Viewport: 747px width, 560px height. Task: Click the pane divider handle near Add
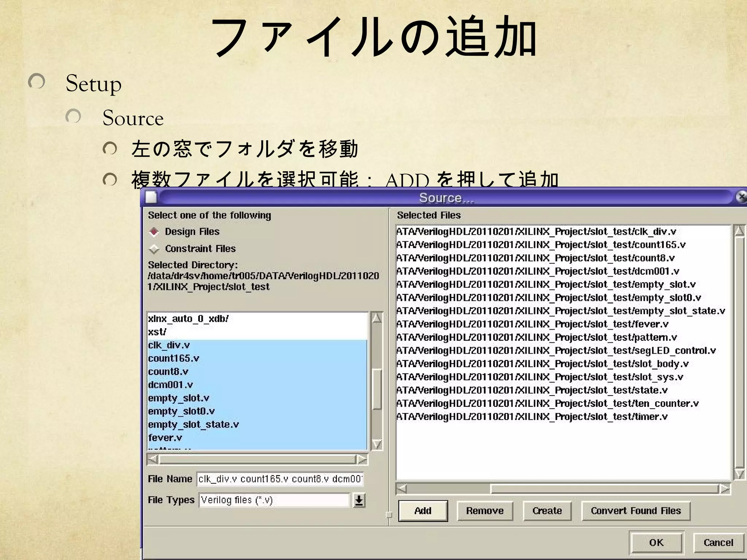point(389,515)
